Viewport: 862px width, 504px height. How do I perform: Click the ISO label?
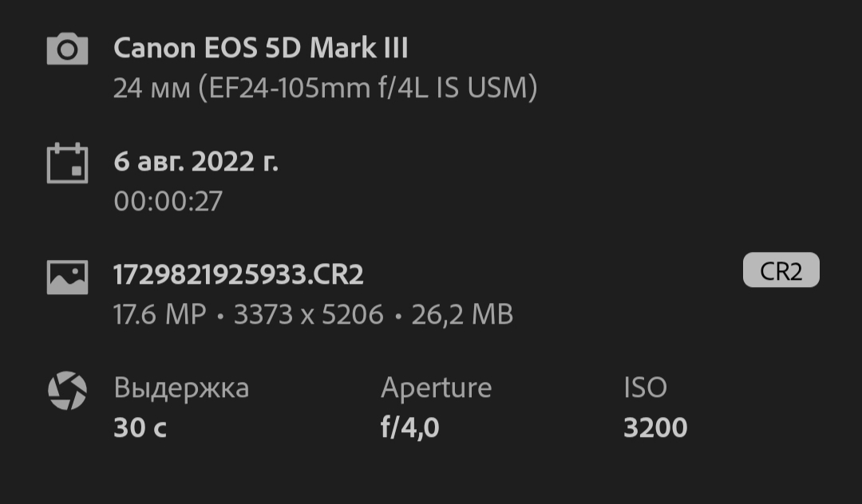coord(645,388)
